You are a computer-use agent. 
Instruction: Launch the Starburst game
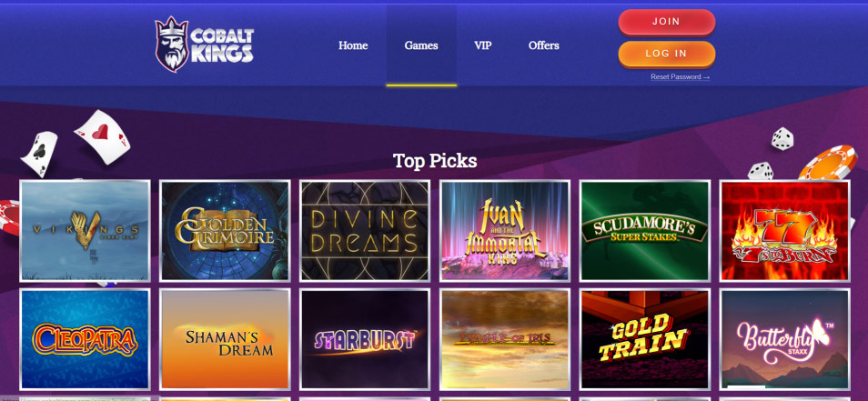(365, 339)
